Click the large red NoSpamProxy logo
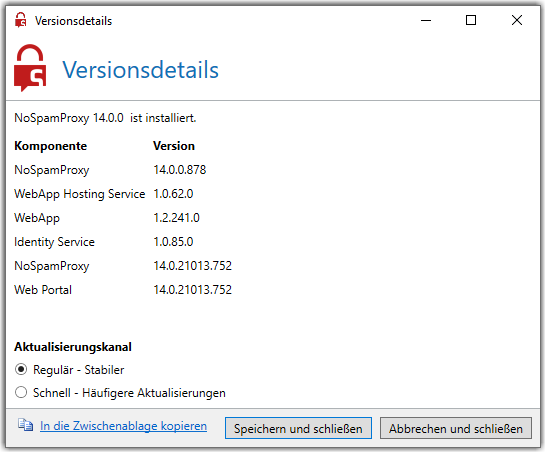 [x=30, y=68]
